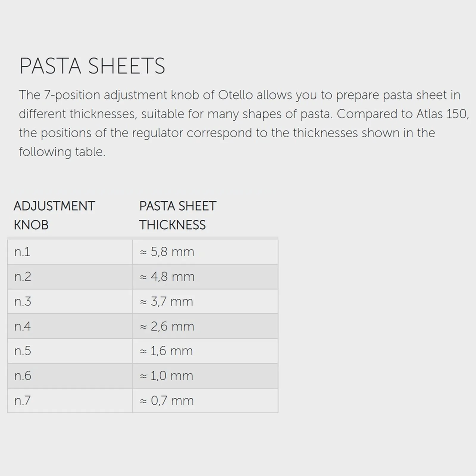476x476 pixels.
Task: Select the ≈ 0,7 mm thickness cell
Action: (206, 400)
